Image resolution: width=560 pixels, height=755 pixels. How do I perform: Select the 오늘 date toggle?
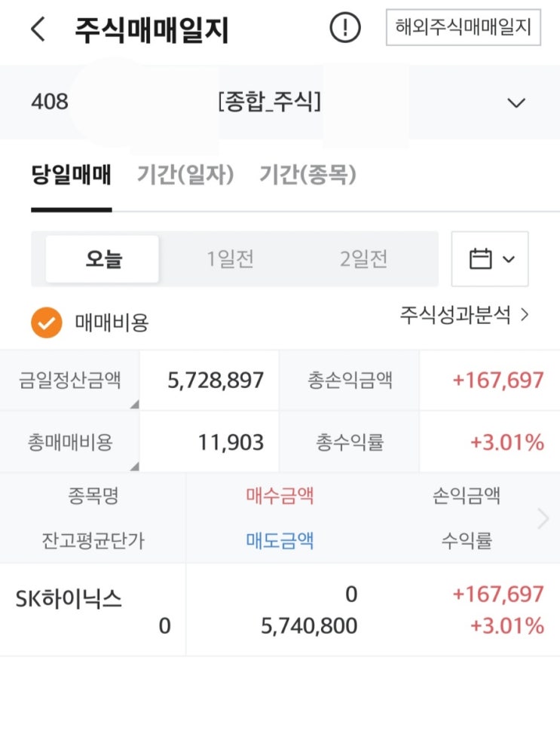[x=103, y=259]
